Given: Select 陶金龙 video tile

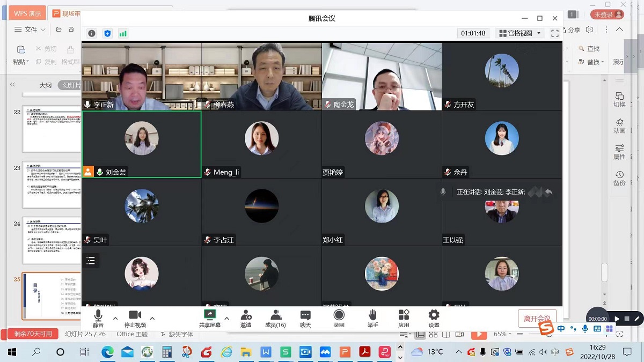Looking at the screenshot, I should [x=382, y=77].
